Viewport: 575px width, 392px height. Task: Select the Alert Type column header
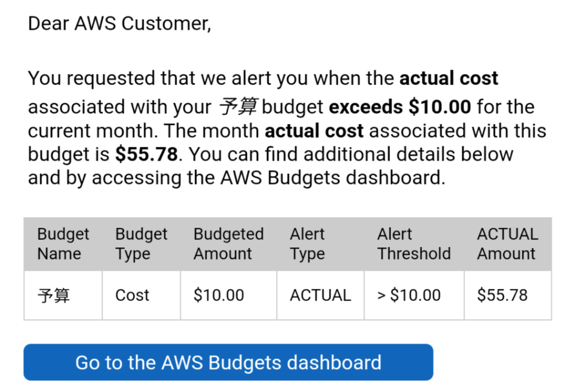pyautogui.click(x=320, y=244)
